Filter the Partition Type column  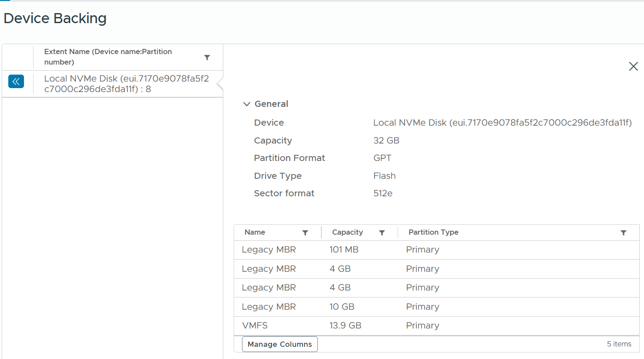tap(624, 233)
